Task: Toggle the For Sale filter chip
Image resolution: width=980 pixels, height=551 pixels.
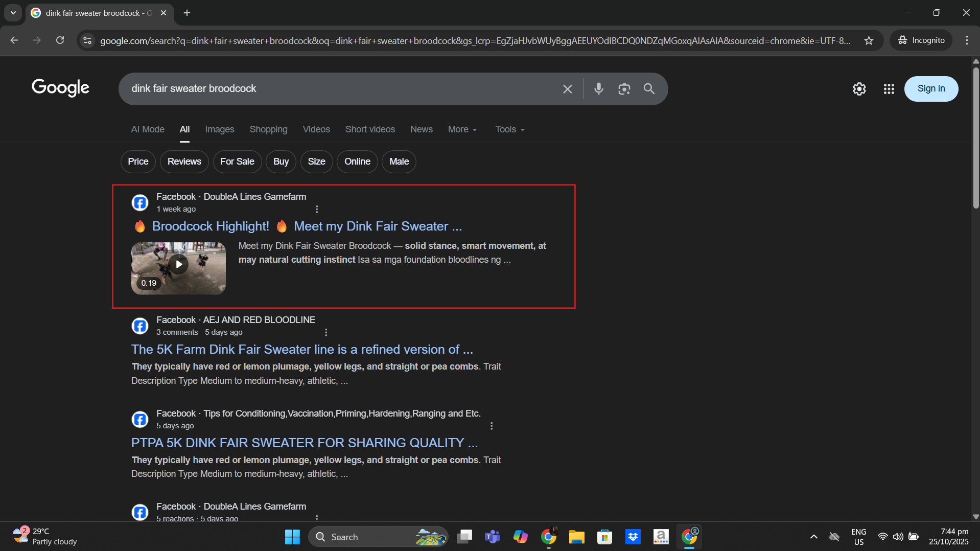Action: pos(237,162)
